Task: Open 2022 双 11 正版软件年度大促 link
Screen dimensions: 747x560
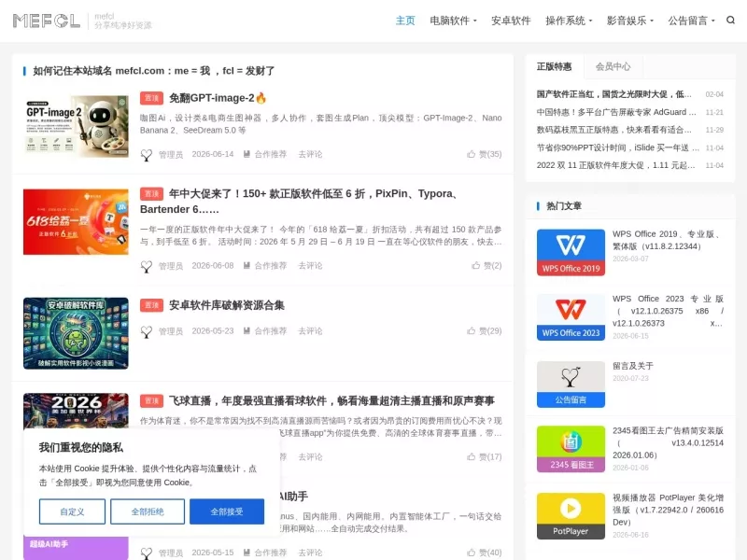Action: click(616, 165)
